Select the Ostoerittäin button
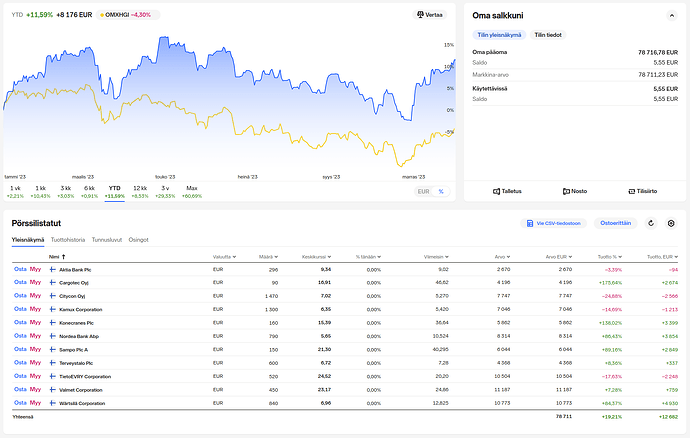Image resolution: width=690 pixels, height=438 pixels. pos(616,223)
